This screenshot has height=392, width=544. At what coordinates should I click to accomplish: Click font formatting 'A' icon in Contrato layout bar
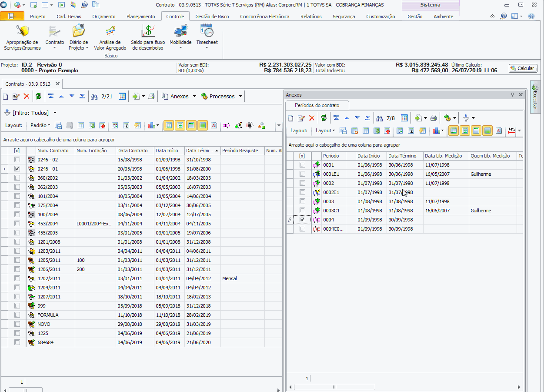click(214, 125)
